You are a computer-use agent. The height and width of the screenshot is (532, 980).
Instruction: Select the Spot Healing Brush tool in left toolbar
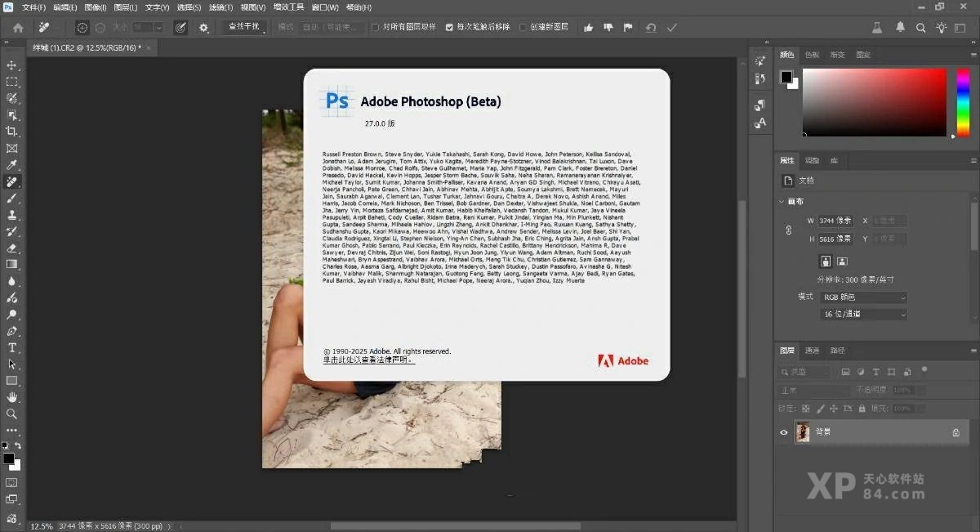coord(11,181)
